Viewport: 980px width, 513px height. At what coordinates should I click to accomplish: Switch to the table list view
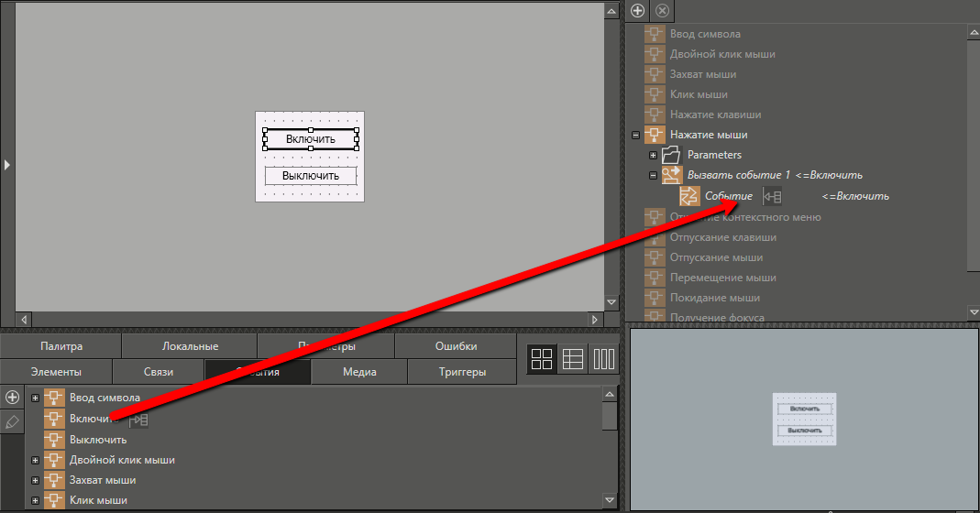point(573,359)
